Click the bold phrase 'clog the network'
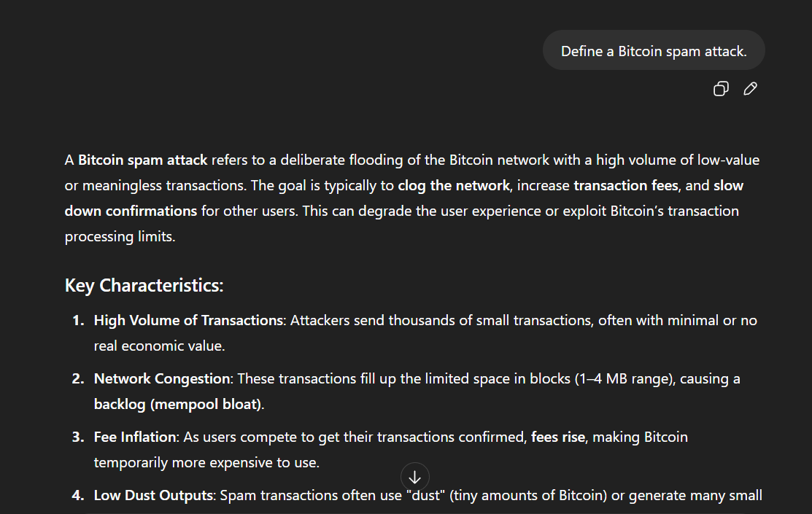 (454, 185)
